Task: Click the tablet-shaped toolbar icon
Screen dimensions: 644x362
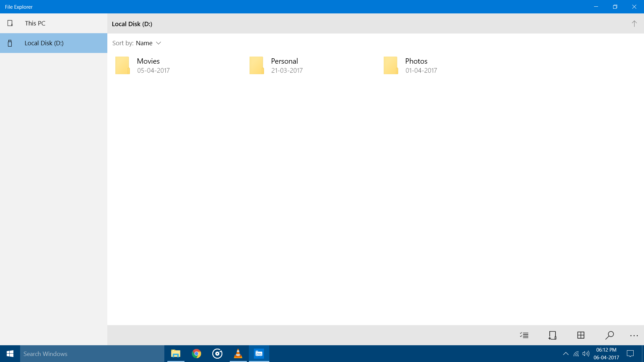Action: click(x=552, y=335)
